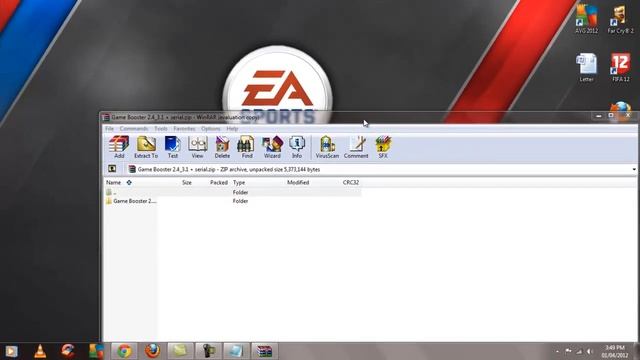The image size is (640, 360).
Task: Start the VirusScan tool
Action: click(327, 147)
